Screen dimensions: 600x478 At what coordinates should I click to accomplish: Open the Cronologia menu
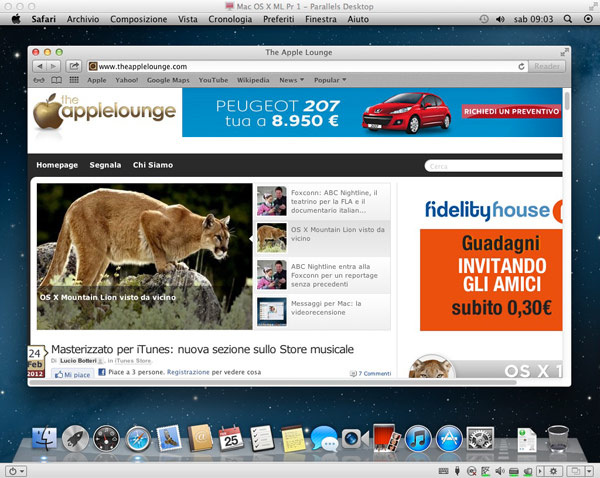coord(230,19)
